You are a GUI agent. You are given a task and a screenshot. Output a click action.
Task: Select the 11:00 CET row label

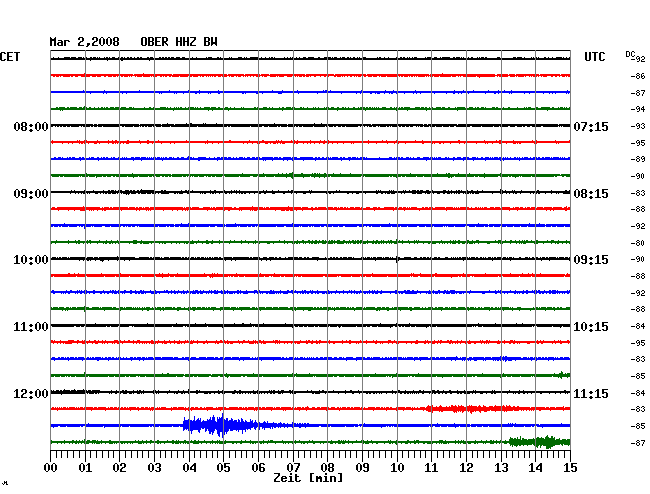tap(31, 327)
